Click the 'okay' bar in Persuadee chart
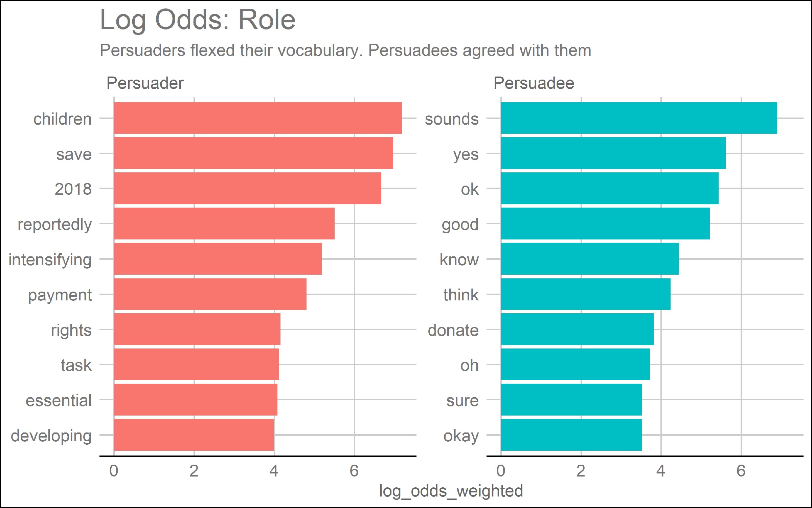Image resolution: width=812 pixels, height=508 pixels. (571, 435)
